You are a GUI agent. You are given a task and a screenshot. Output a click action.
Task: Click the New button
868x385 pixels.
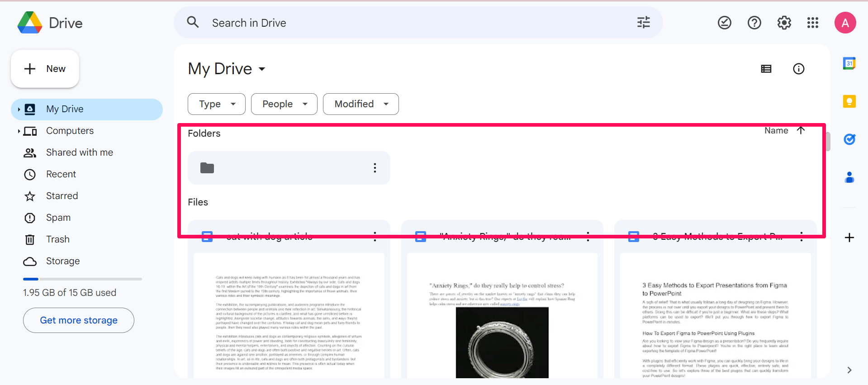pyautogui.click(x=45, y=69)
